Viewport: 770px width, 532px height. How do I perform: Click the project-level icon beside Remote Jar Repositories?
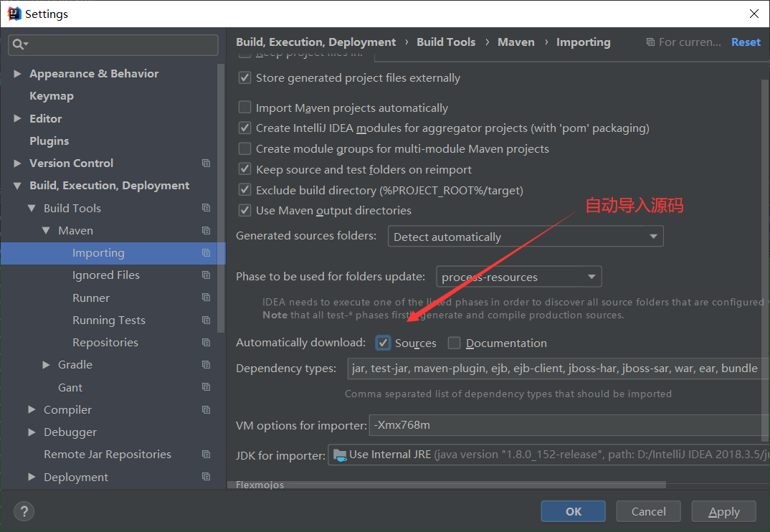click(206, 455)
